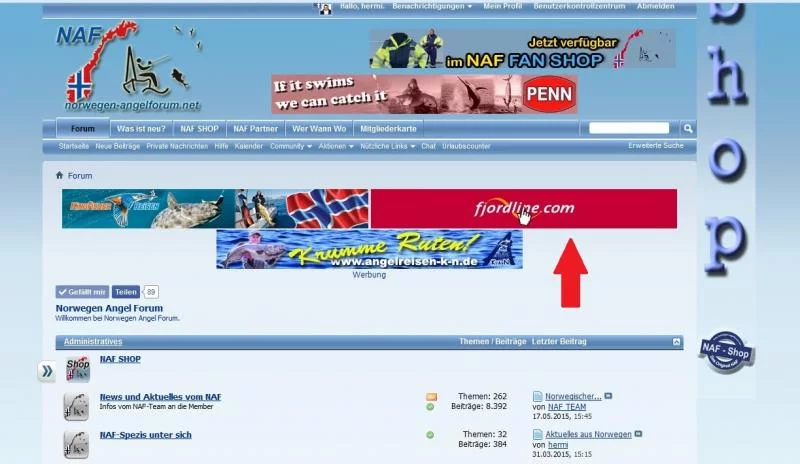The height and width of the screenshot is (464, 800).
Task: Open the Chat link
Action: point(428,146)
